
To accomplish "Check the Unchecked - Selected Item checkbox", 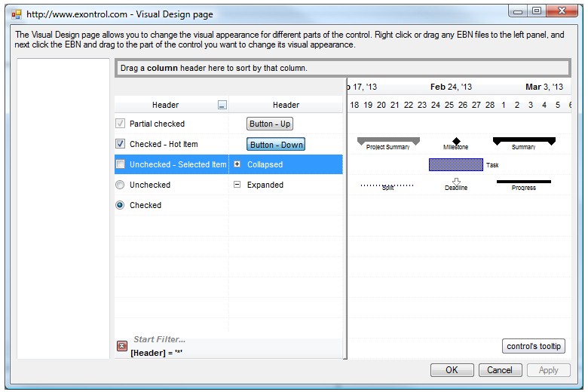I will click(x=120, y=164).
